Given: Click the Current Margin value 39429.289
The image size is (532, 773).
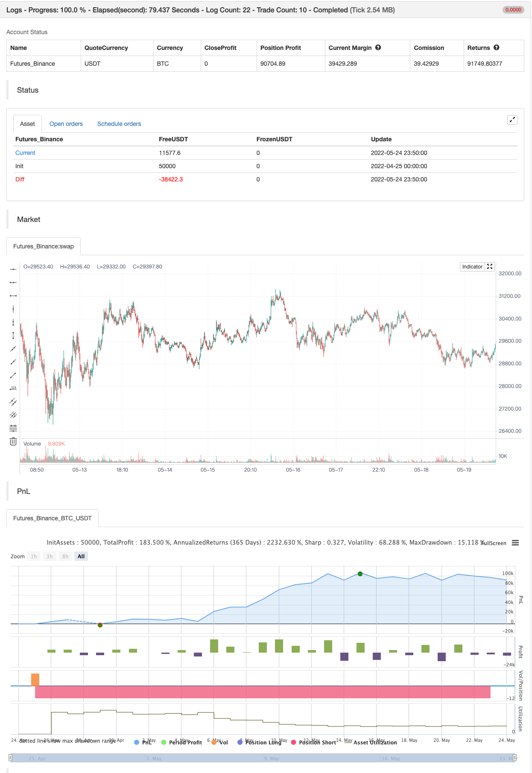Looking at the screenshot, I should [x=343, y=64].
